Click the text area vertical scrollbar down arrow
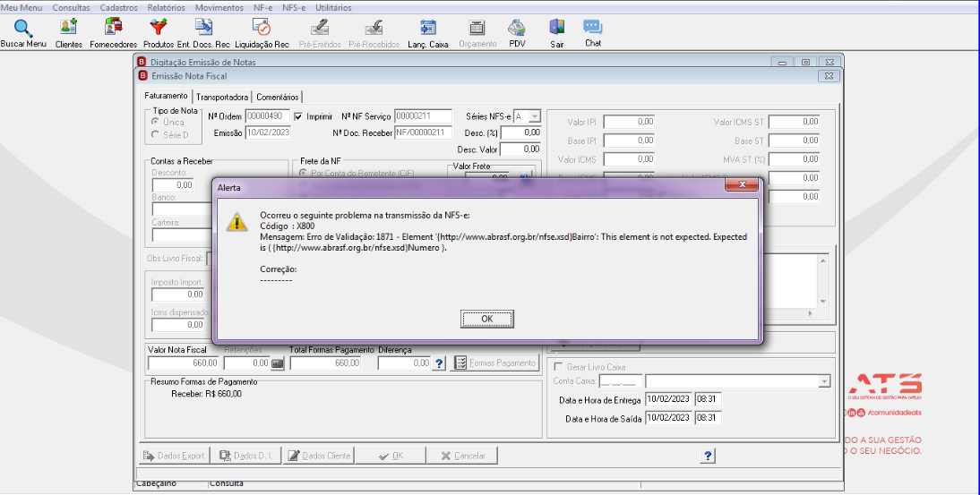 pos(823,302)
